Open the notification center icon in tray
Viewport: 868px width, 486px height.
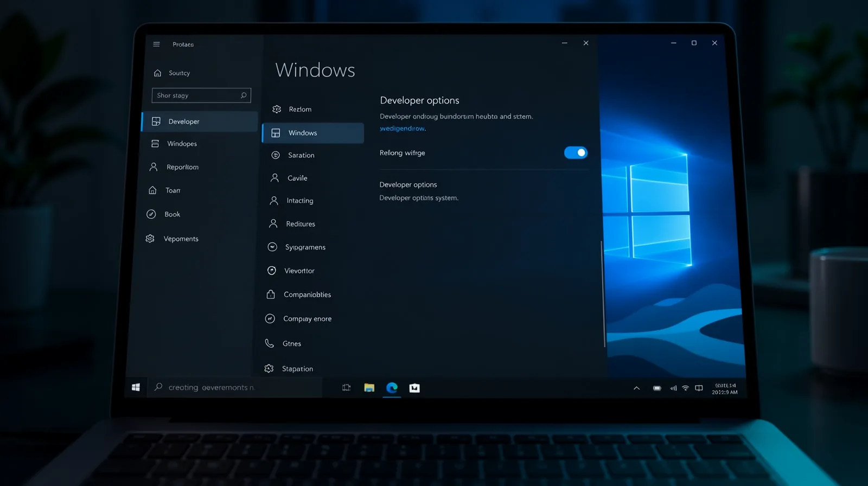(699, 388)
